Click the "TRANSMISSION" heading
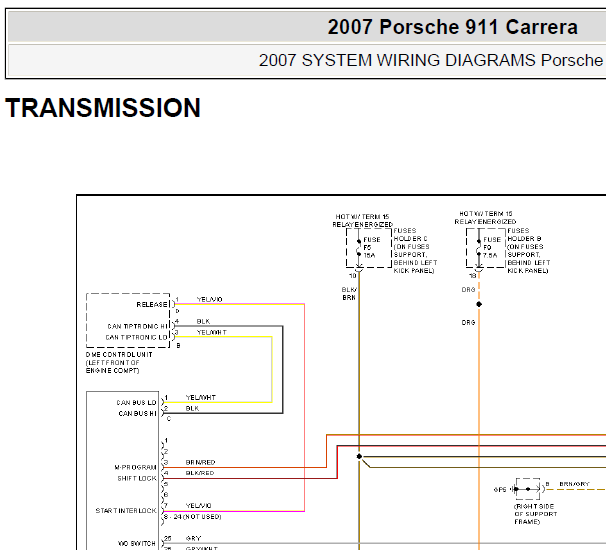Image resolution: width=606 pixels, height=550 pixels. tap(103, 108)
